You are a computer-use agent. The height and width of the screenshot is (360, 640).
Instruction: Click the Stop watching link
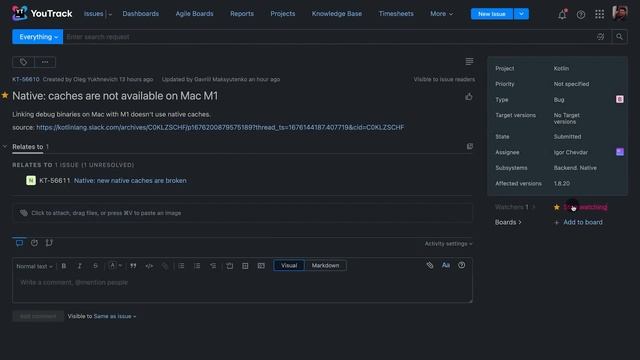click(x=584, y=207)
